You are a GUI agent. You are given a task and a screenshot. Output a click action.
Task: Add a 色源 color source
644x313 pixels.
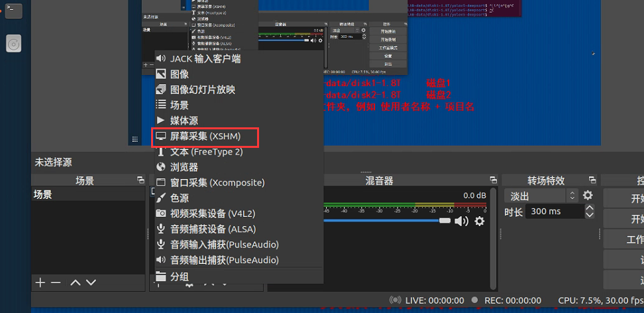239,198
